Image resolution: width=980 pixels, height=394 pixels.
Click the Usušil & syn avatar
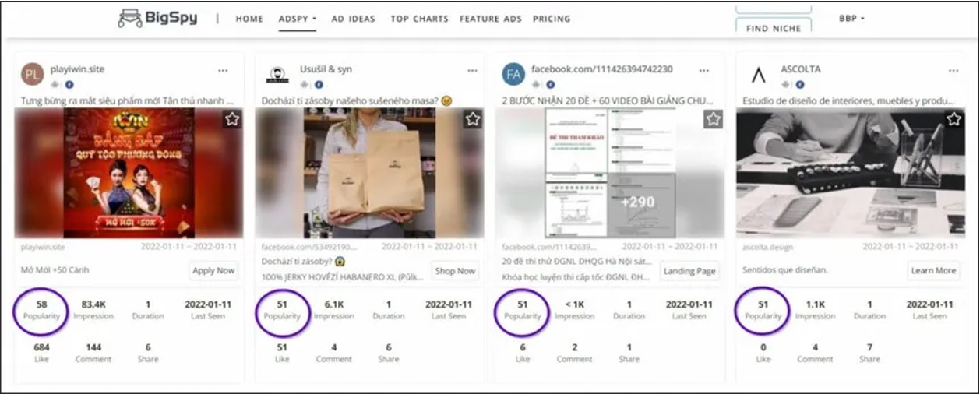click(277, 76)
